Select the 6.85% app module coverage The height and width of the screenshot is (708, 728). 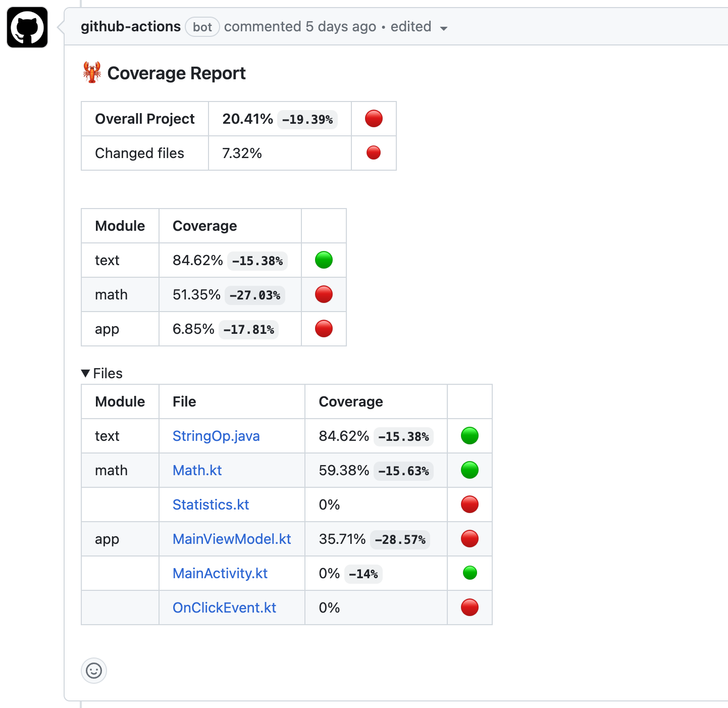[x=193, y=329]
